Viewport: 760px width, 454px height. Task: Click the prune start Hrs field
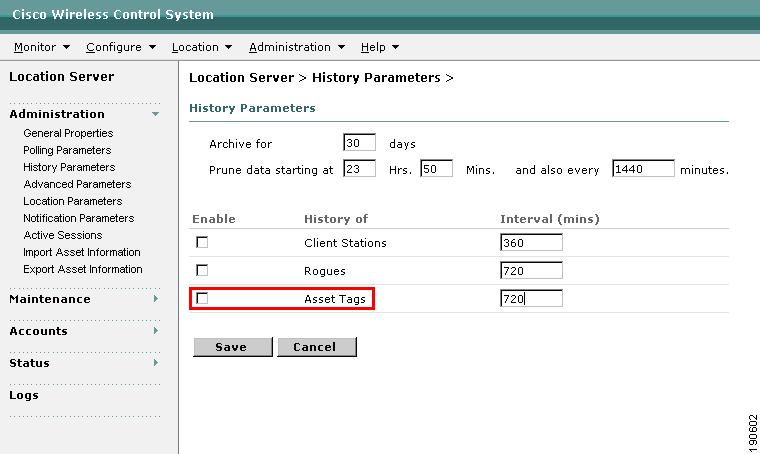[x=359, y=169]
